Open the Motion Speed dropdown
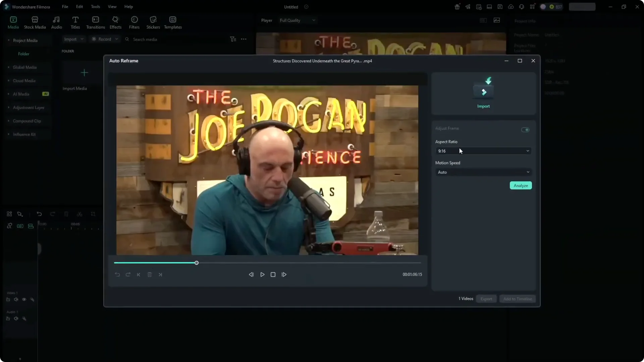This screenshot has height=362, width=644. 483,172
